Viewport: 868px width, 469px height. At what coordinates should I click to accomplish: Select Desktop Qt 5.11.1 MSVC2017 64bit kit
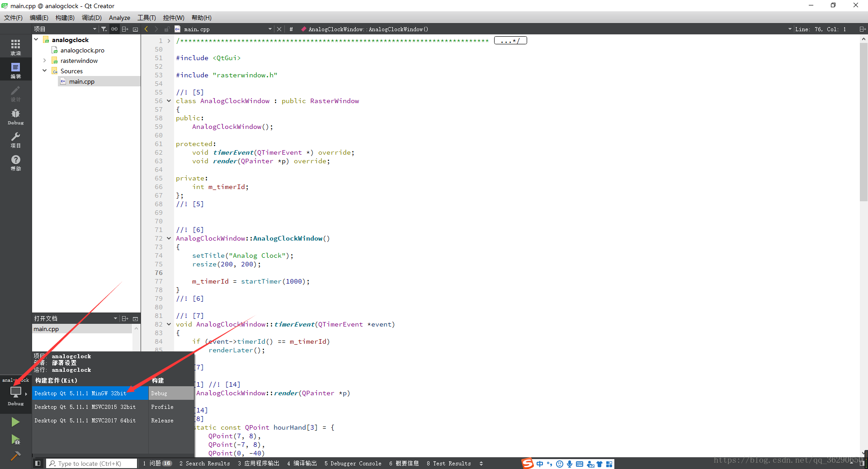tap(90, 420)
